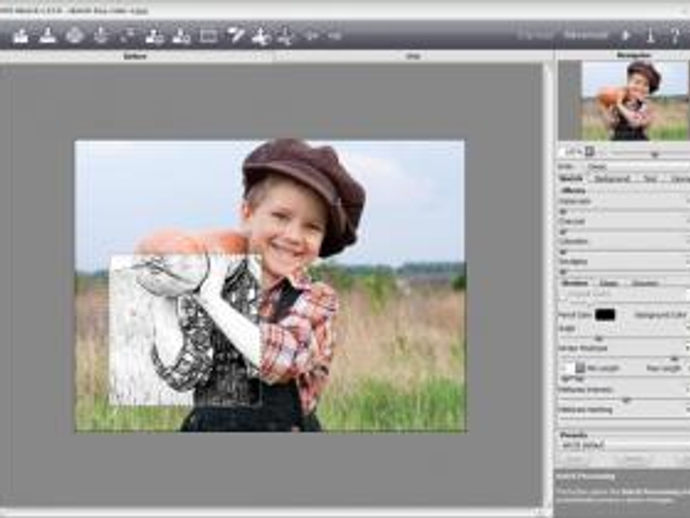Click the small zoom icon under Navigator

590,152
